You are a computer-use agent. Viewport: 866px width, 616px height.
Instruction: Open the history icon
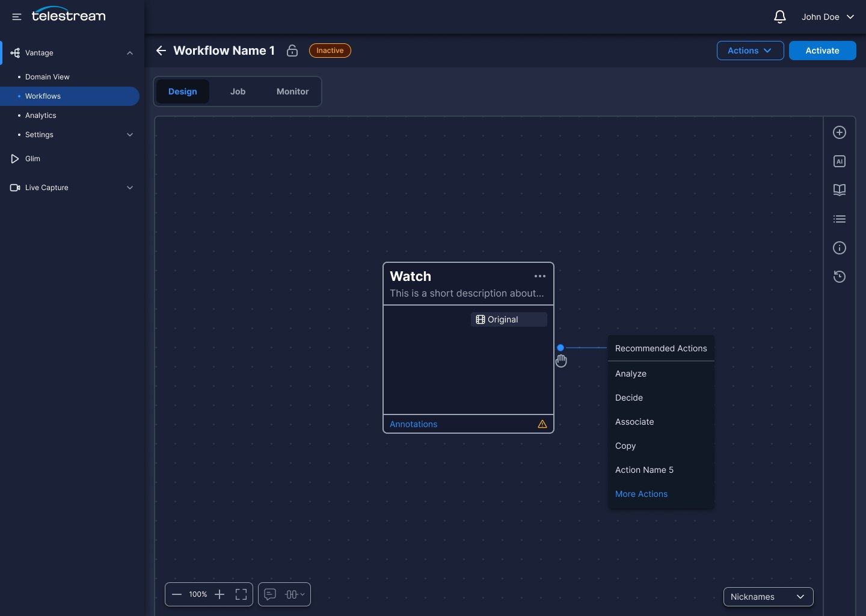click(x=840, y=277)
